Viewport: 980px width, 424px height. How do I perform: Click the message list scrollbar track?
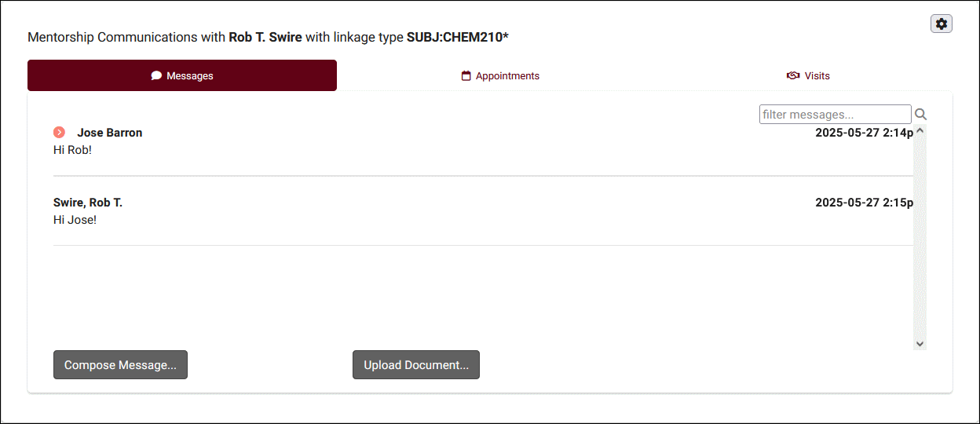point(920,236)
